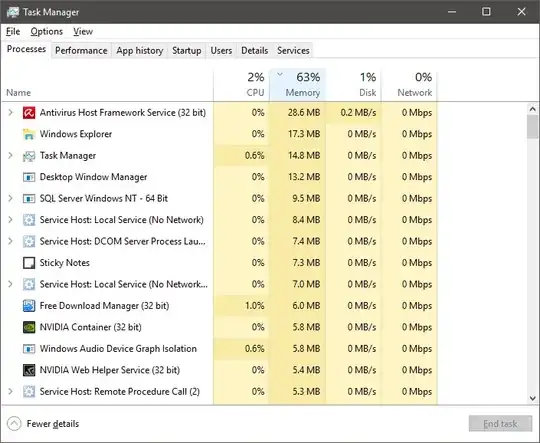The image size is (540, 443).
Task: Go to the Details tab
Action: pos(255,51)
